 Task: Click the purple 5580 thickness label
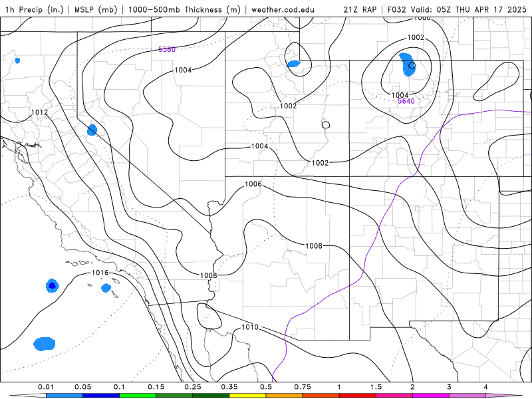(167, 49)
